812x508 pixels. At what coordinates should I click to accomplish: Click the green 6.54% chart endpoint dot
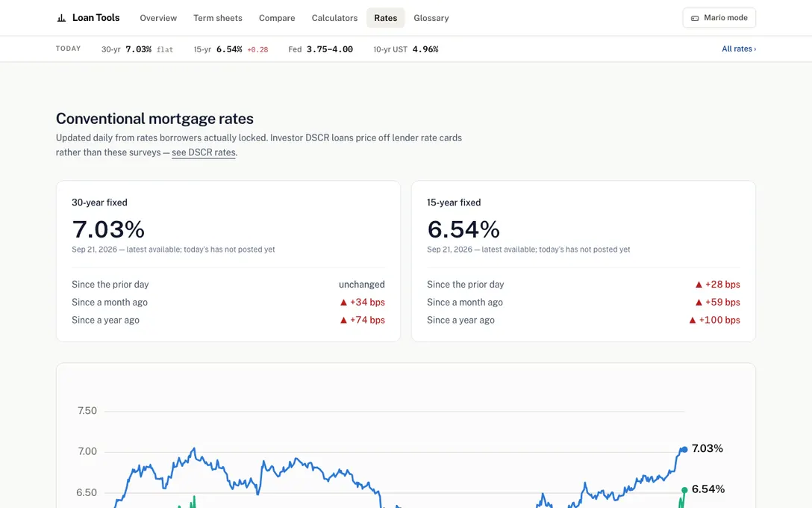tap(684, 490)
